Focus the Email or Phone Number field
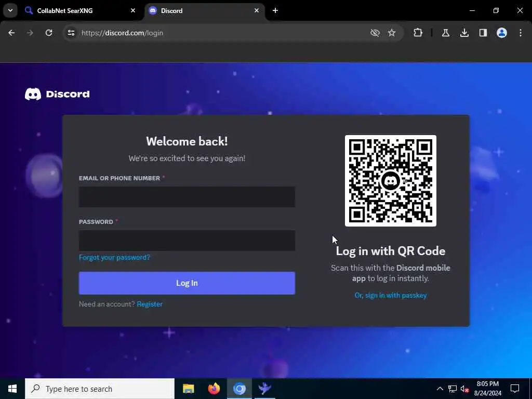 [187, 197]
